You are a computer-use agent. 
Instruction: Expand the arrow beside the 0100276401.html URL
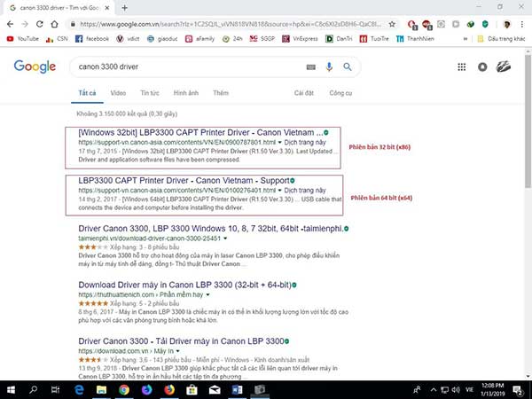click(280, 191)
